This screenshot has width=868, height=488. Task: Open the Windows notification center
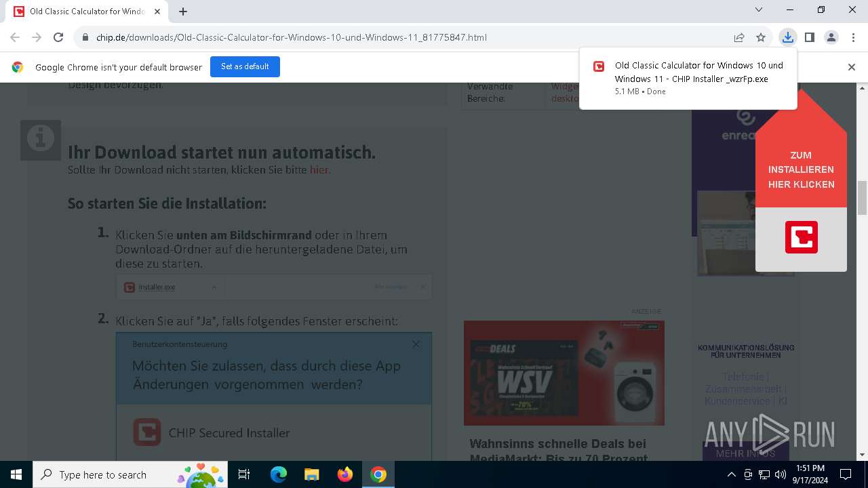pos(846,474)
